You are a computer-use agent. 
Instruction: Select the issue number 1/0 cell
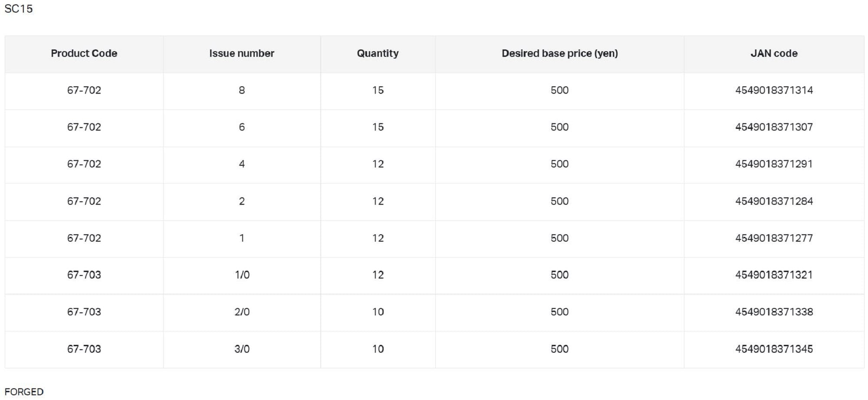click(x=242, y=275)
